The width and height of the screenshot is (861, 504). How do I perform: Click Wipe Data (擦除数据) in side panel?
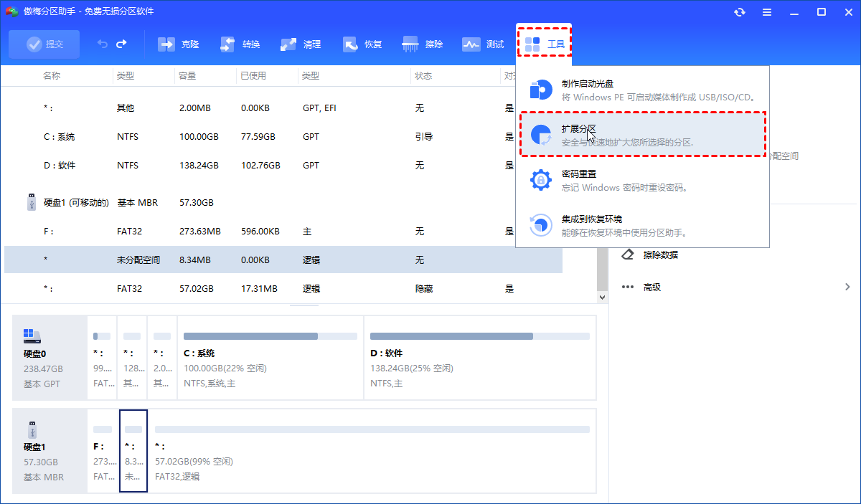pos(660,255)
